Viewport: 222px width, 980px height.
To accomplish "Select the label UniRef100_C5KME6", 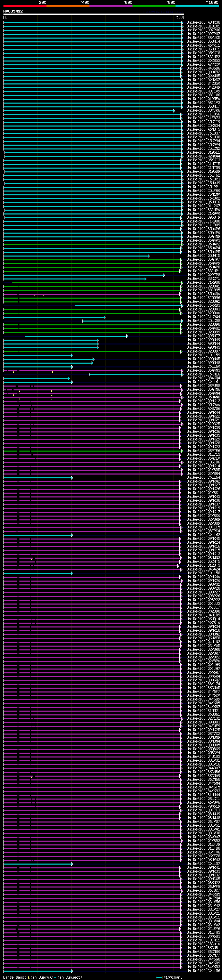I will click(x=203, y=374).
